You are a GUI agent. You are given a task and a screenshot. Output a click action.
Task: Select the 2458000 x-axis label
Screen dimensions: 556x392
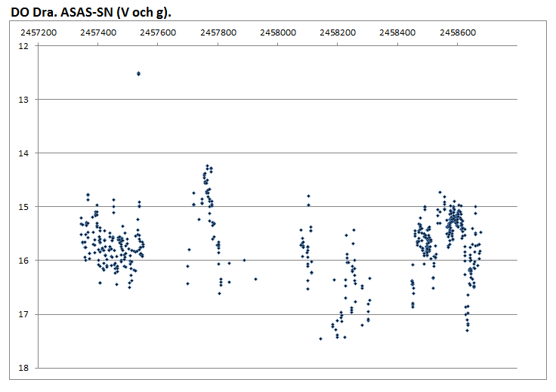click(278, 33)
